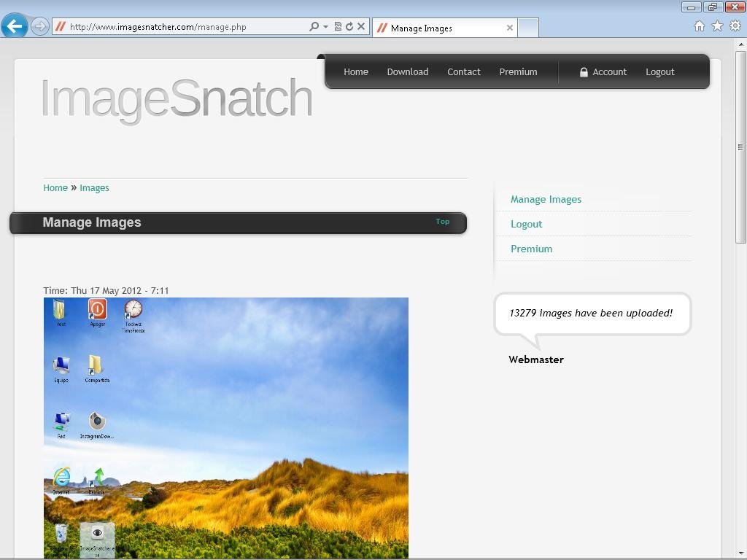
Task: Open the address bar dropdown arrow
Action: (326, 27)
